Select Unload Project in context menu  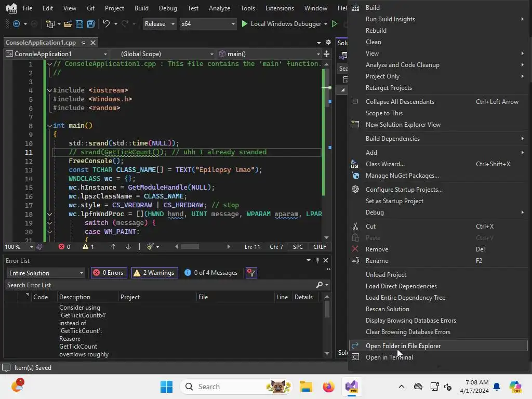(x=438, y=274)
